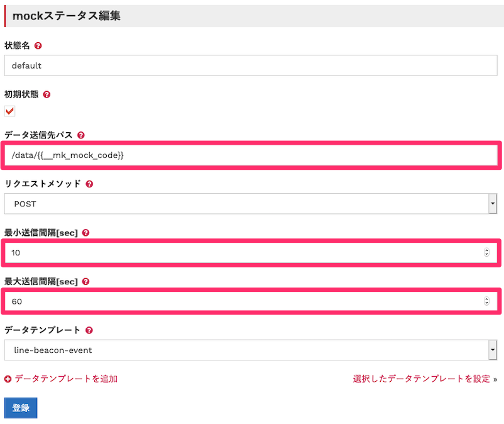Uncheck the 初期状態 checkbox
This screenshot has width=504, height=424.
tap(9, 111)
